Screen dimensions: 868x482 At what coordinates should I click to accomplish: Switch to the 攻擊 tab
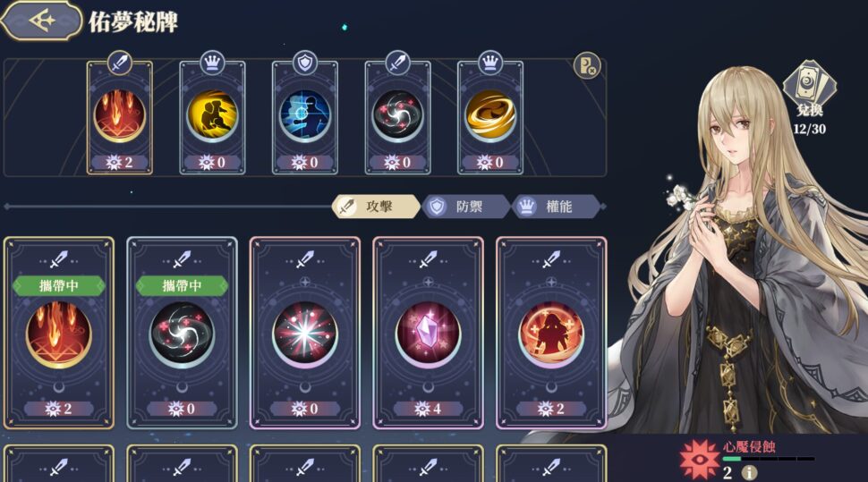tap(377, 207)
